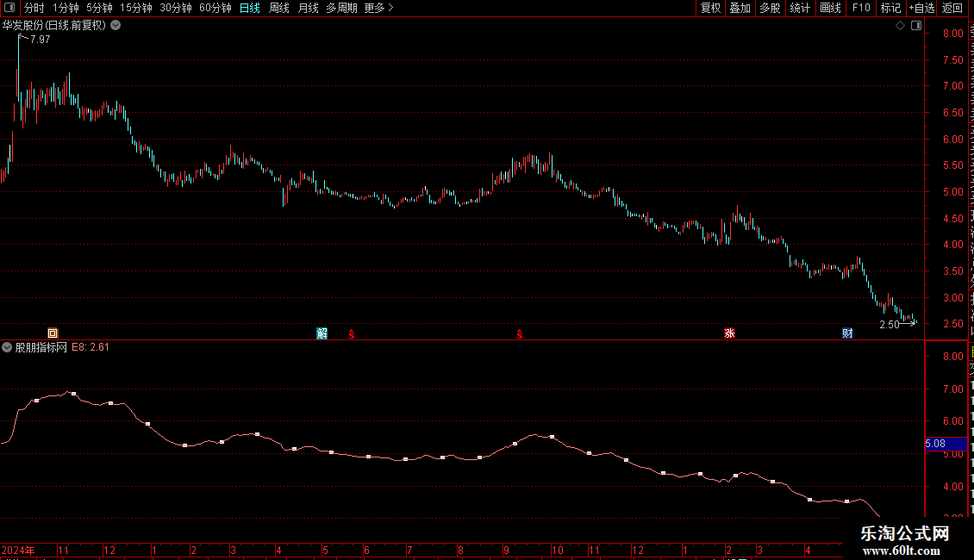The height and width of the screenshot is (560, 974).
Task: Click the diamond icon in the chart header
Action: click(900, 26)
